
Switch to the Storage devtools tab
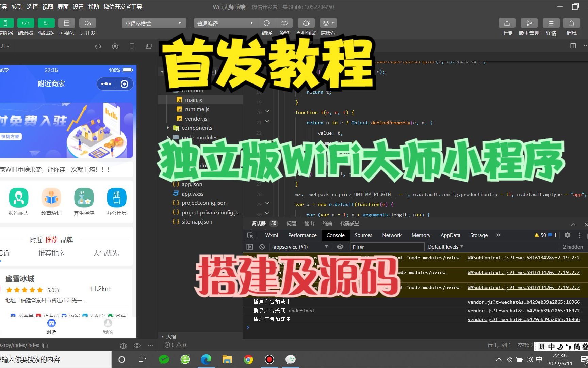click(479, 235)
